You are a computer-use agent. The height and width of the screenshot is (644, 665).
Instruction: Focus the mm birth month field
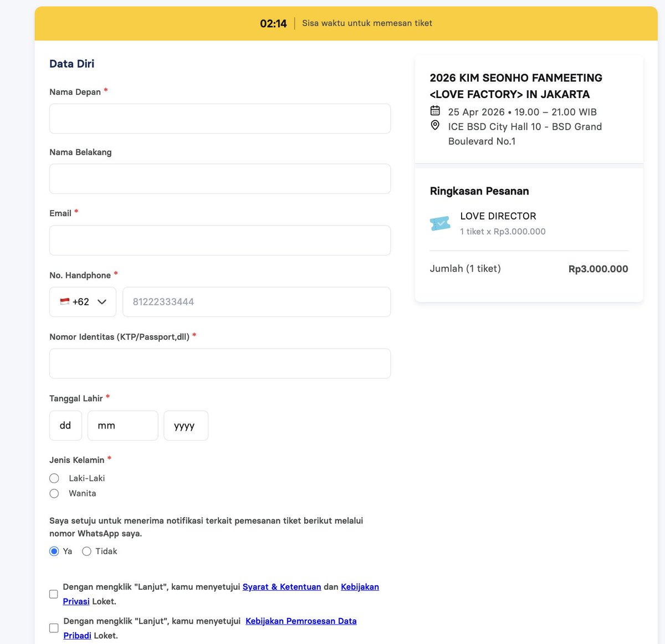[123, 426]
